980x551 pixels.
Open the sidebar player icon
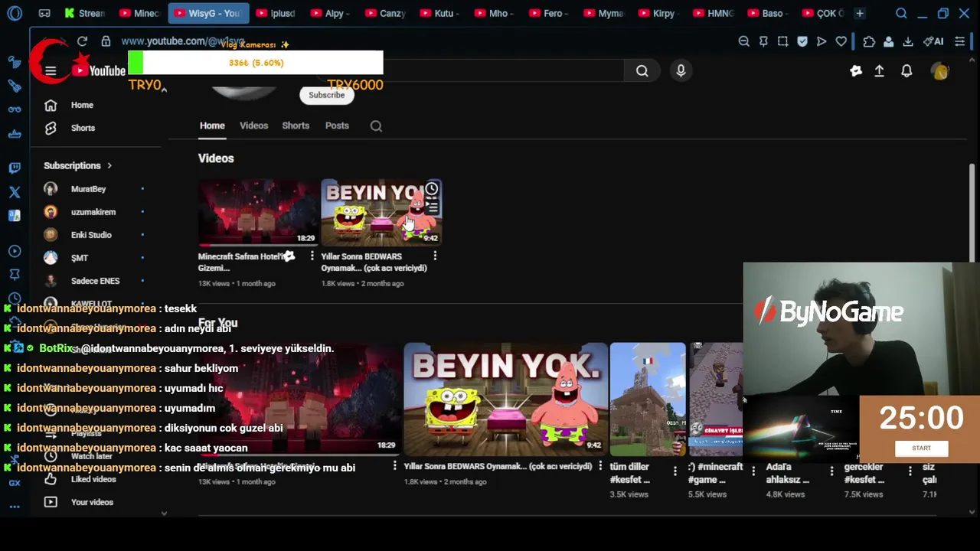(x=15, y=251)
